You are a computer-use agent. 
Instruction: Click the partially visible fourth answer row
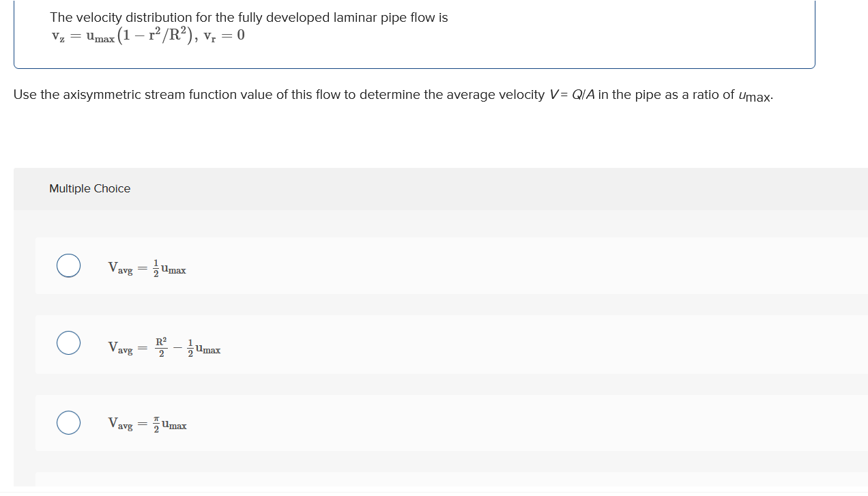(452, 480)
